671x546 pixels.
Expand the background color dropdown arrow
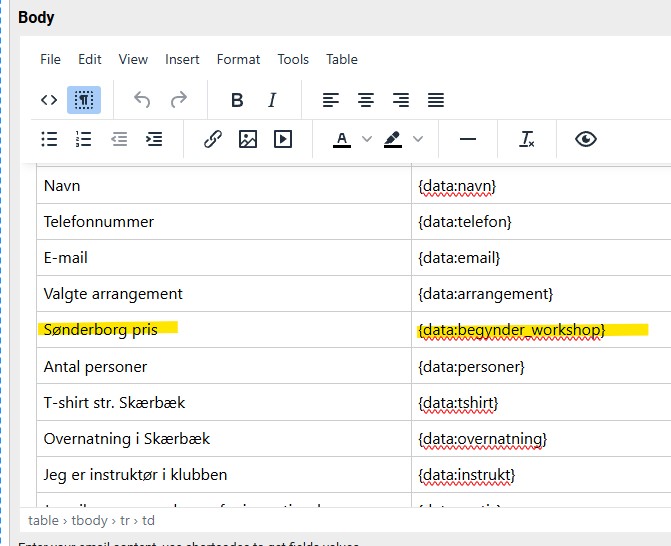coord(418,140)
